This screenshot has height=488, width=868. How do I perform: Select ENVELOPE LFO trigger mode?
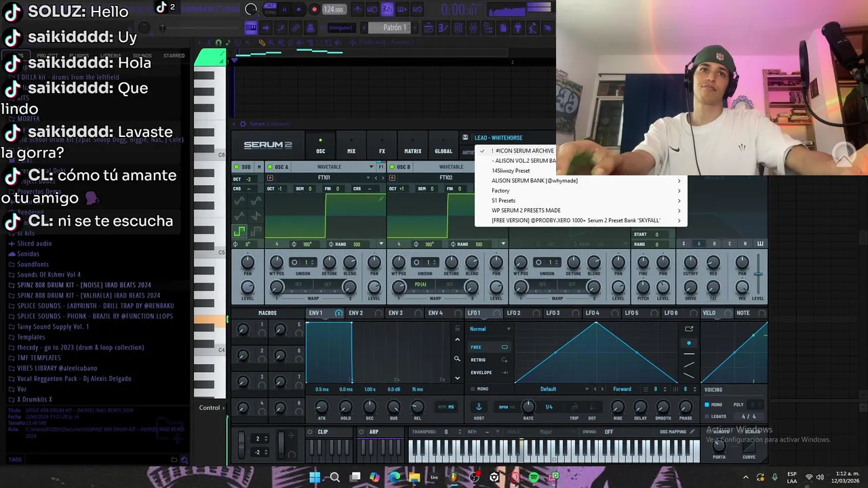pos(488,373)
